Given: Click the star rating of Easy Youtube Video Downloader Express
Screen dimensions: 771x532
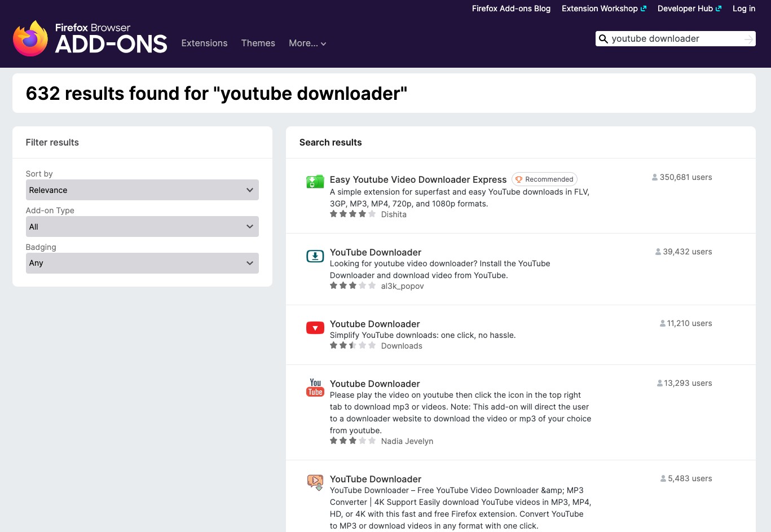Looking at the screenshot, I should coord(353,214).
